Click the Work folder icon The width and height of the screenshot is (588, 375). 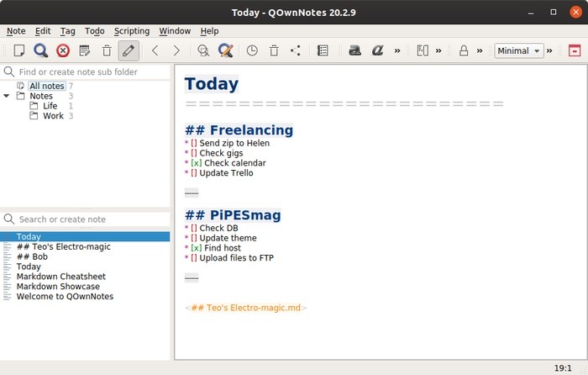point(34,116)
